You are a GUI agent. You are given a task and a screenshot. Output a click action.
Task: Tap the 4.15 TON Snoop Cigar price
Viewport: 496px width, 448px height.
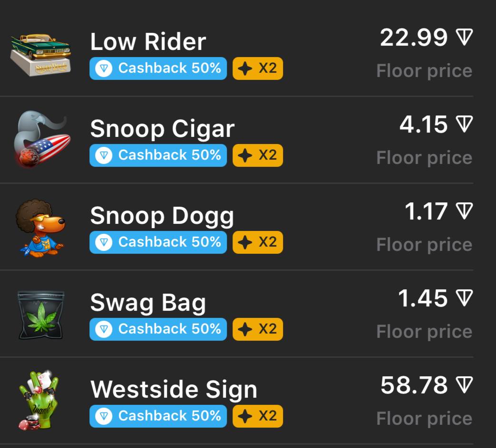tap(436, 124)
